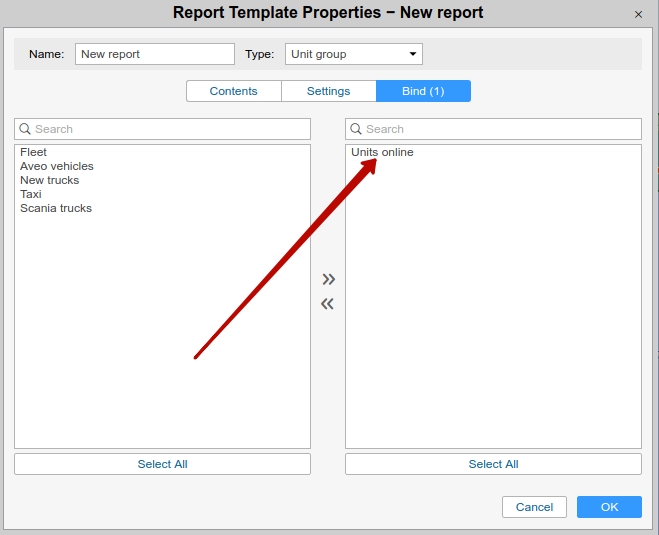
Task: Pick New trucks from the list
Action: tap(50, 180)
